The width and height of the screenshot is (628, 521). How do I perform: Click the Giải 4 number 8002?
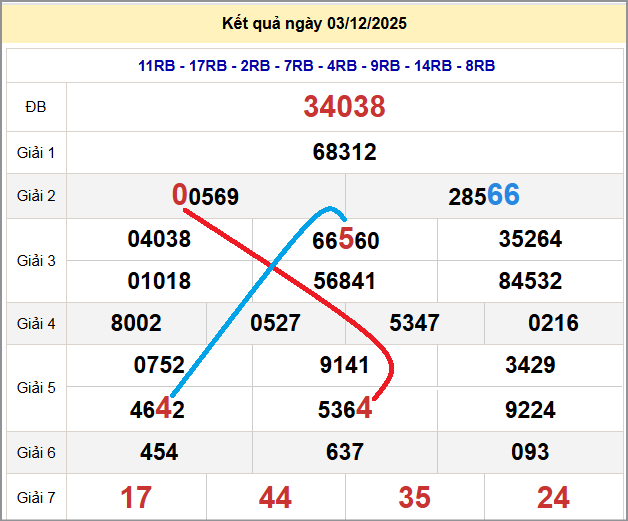pos(136,323)
